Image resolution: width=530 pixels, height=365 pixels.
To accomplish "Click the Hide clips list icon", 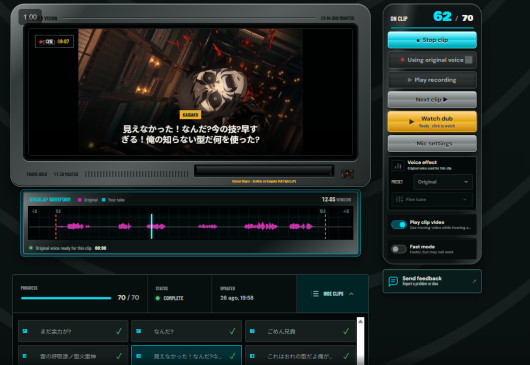I will point(315,294).
